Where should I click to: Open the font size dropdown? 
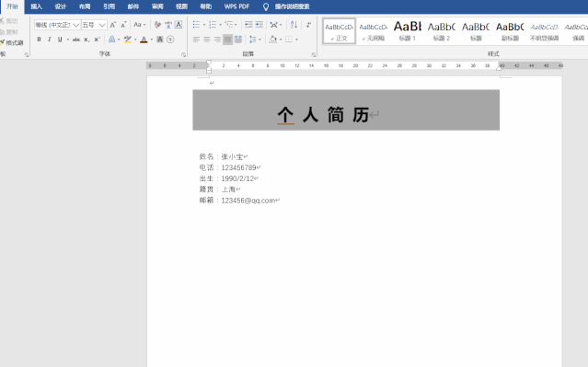click(102, 25)
